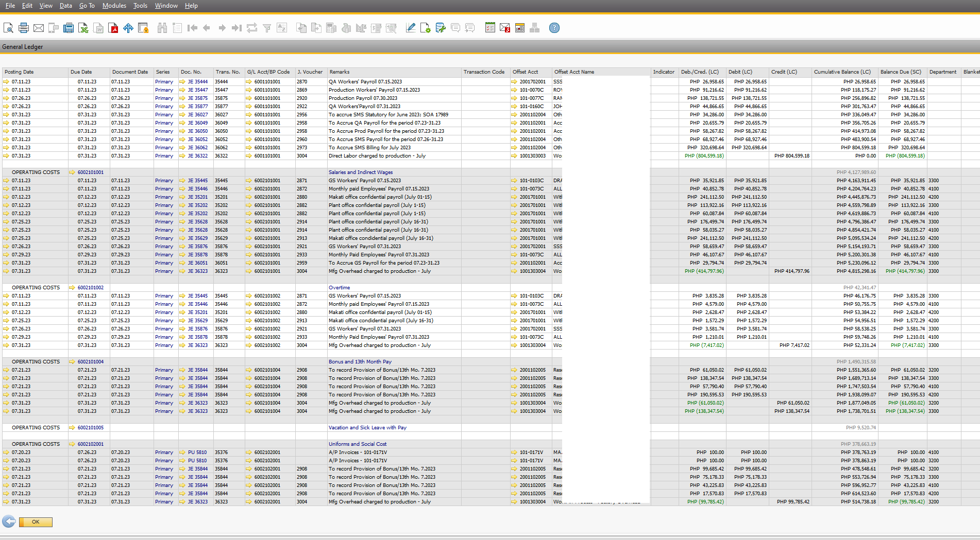Click the Send Fax toolbar icon
The width and height of the screenshot is (980, 540).
pyautogui.click(x=68, y=28)
